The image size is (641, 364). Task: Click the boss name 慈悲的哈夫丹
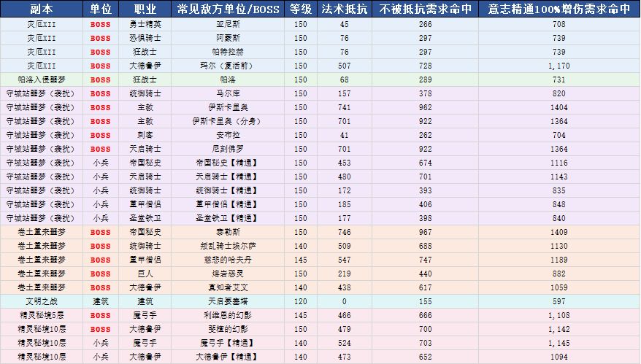point(228,260)
